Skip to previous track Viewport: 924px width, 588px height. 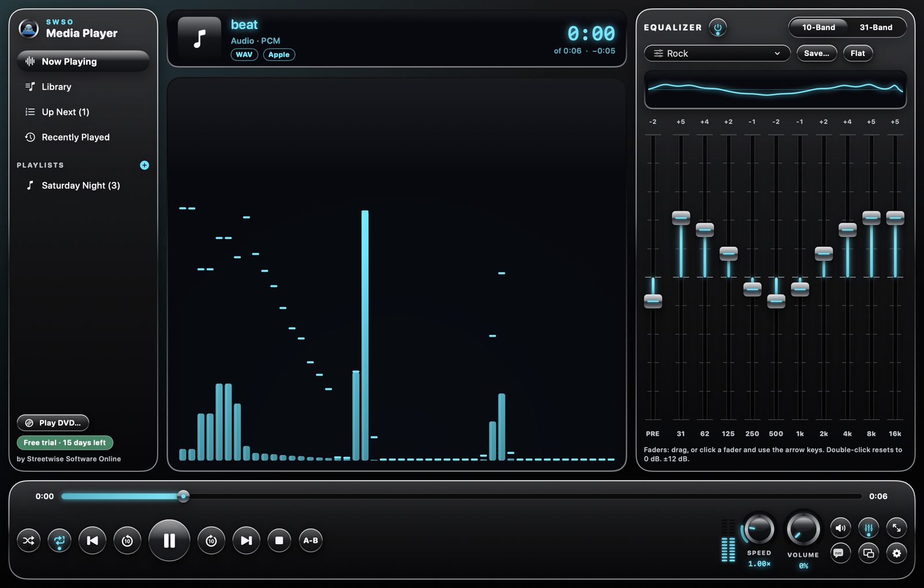92,541
